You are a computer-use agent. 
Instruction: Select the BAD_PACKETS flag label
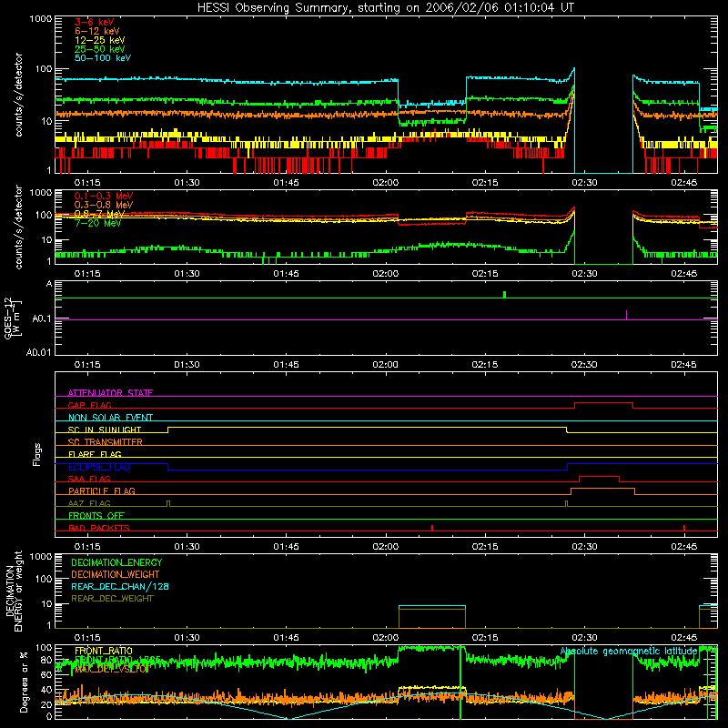(99, 528)
